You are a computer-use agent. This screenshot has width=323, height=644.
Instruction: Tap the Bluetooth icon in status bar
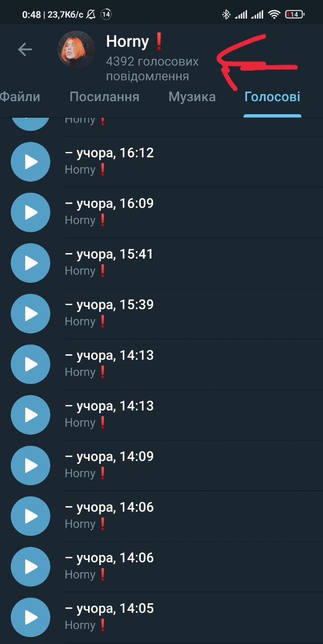tap(226, 14)
